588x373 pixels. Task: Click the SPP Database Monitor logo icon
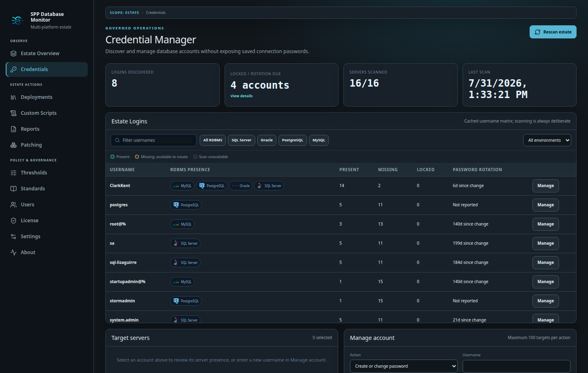(x=17, y=20)
